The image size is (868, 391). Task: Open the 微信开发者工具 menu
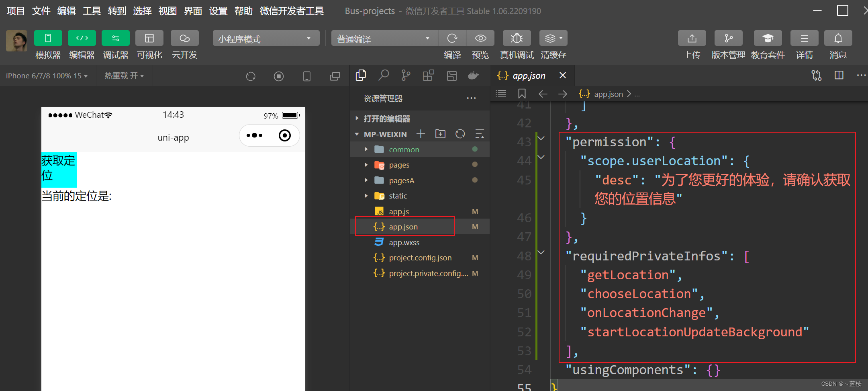(292, 11)
